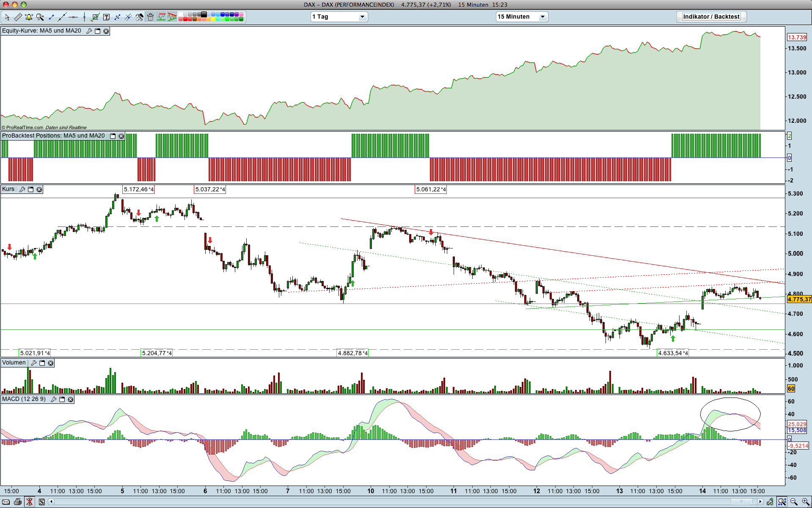Screen dimensions: 812x508
Task: Maximize the ProBacktest Positions panel
Action: 113,136
